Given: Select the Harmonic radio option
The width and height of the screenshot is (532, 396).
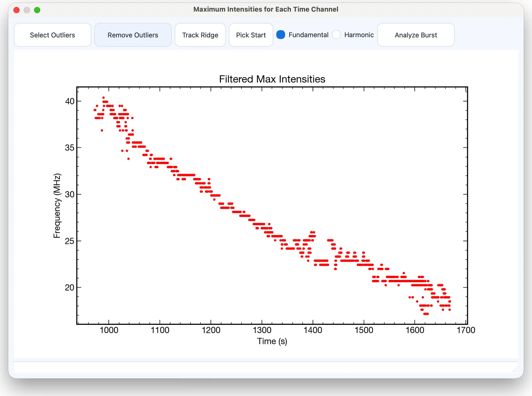Looking at the screenshot, I should [x=353, y=35].
